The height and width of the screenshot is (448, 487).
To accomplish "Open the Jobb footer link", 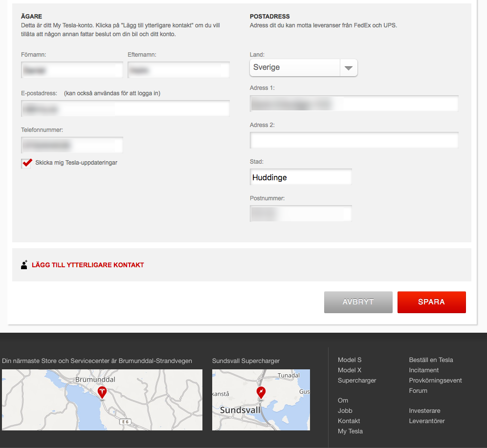I will pyautogui.click(x=345, y=411).
